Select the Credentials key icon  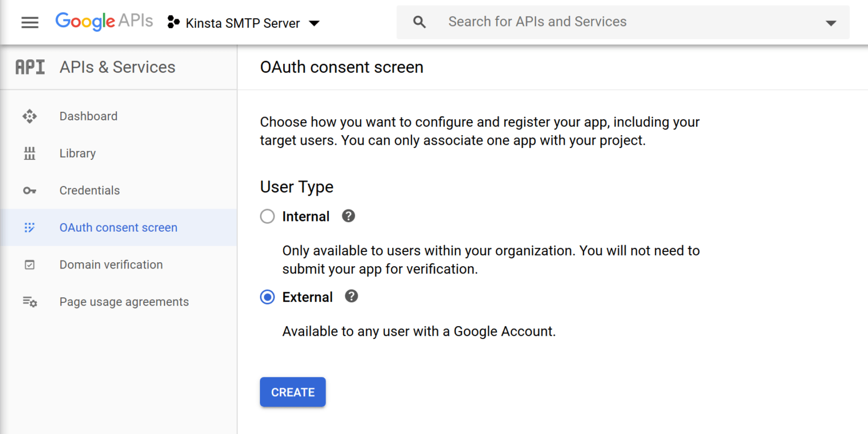coord(29,190)
